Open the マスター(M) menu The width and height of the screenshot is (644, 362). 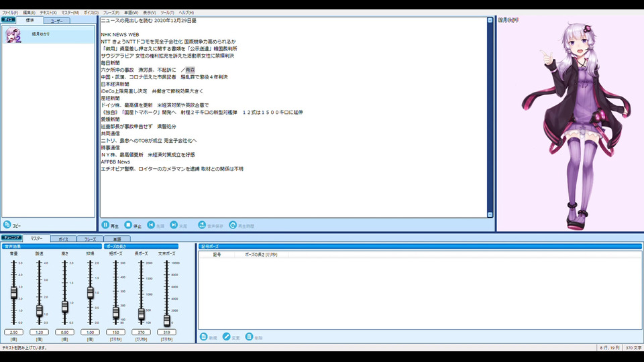70,13
